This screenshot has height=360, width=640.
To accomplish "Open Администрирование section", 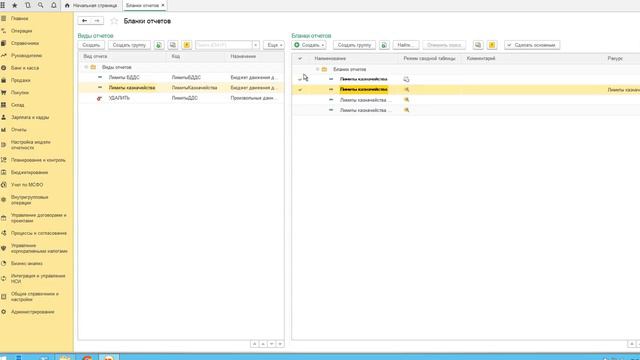I will click(x=33, y=312).
